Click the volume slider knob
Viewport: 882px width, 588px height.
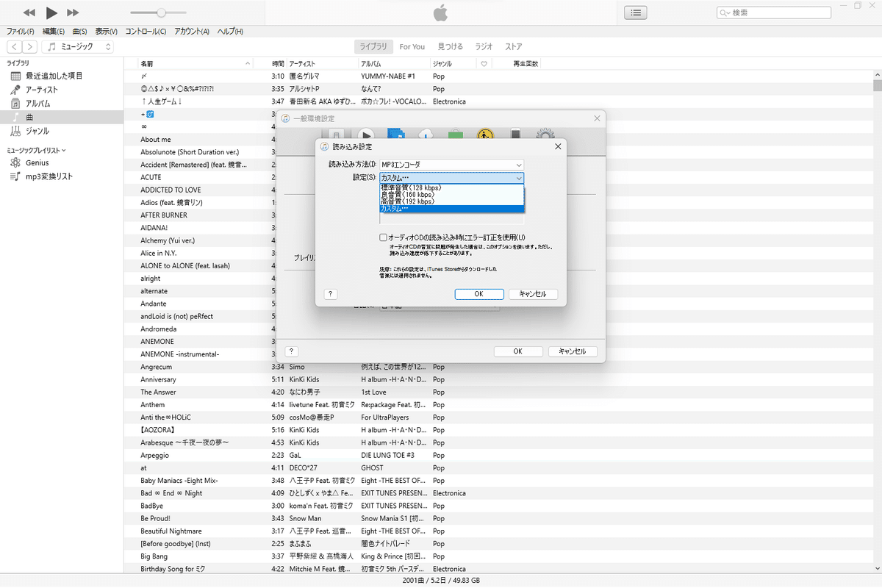[161, 12]
